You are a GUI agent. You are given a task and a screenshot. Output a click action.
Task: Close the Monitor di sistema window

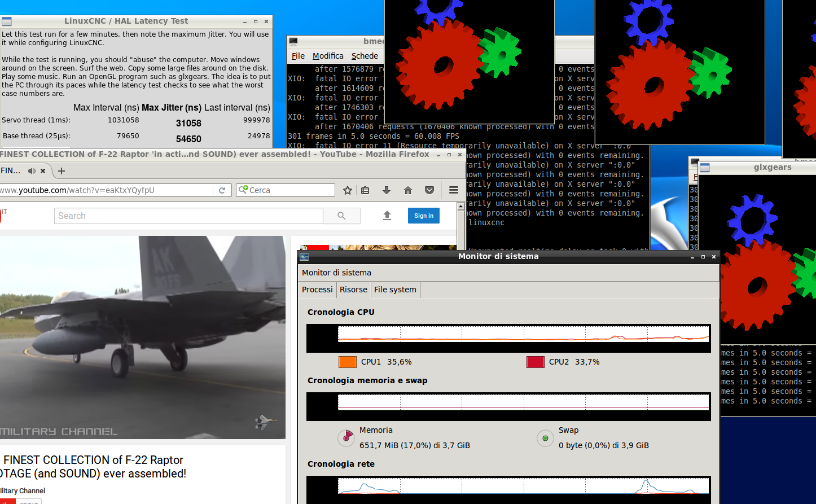tap(714, 257)
